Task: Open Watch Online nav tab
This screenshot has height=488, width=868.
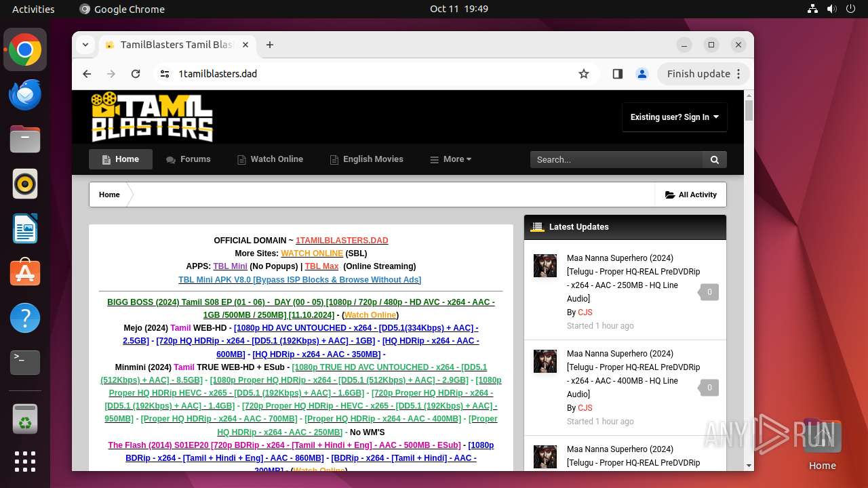Action: click(270, 159)
